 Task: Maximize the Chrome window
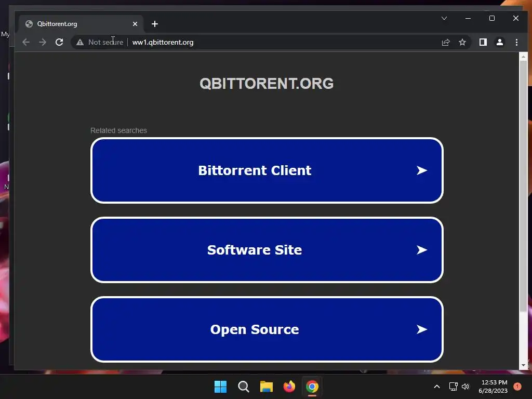492,18
